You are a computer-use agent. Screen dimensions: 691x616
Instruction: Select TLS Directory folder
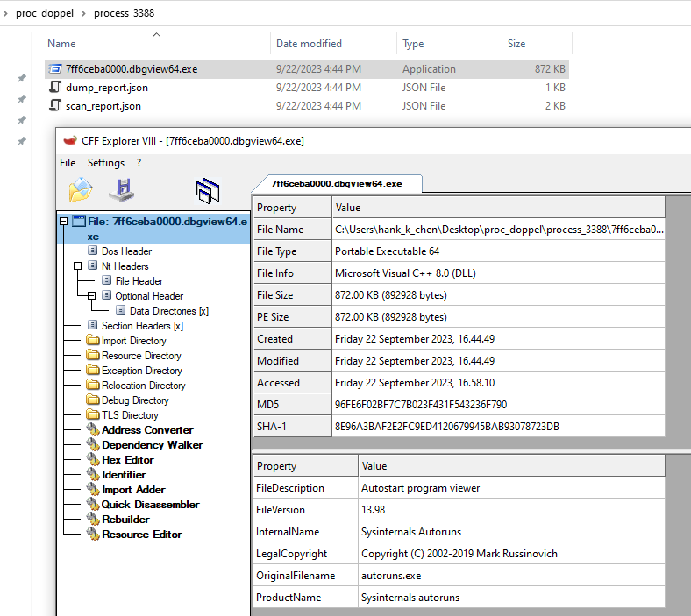[x=130, y=415]
